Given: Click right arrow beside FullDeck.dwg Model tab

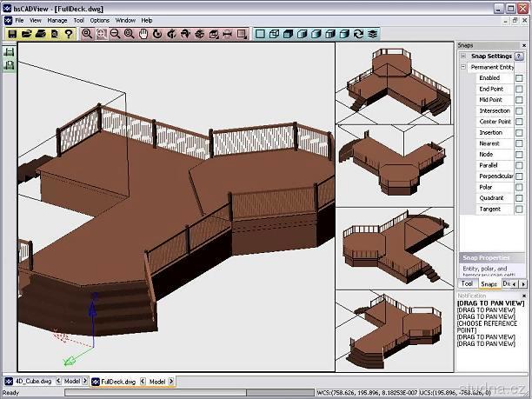Looking at the screenshot, I should point(171,382).
